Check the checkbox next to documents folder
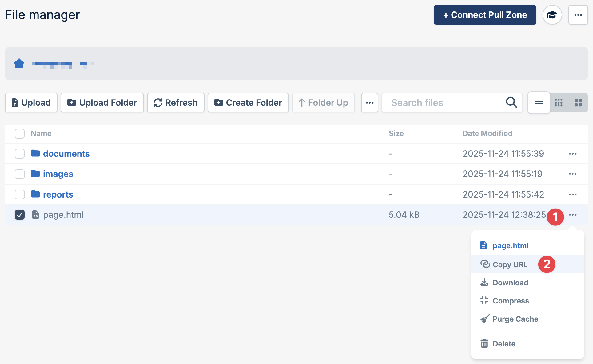The width and height of the screenshot is (593, 364). click(x=19, y=153)
